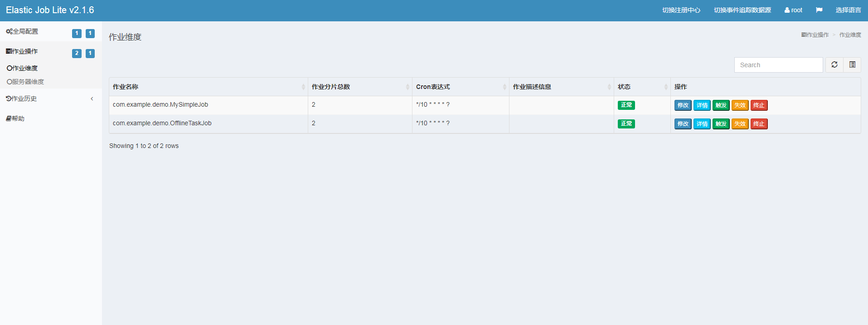The height and width of the screenshot is (325, 868).
Task: Select 作业维度 in the sidebar
Action: (25, 68)
